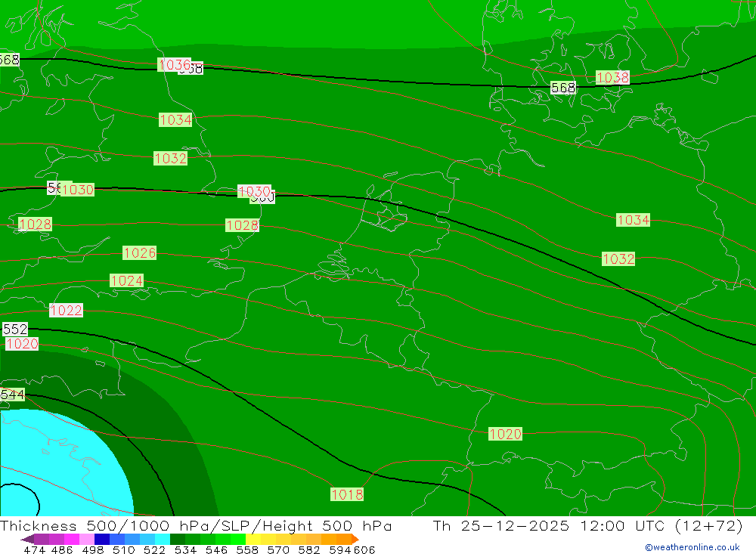Click the 1032 label over Germany

click(618, 259)
